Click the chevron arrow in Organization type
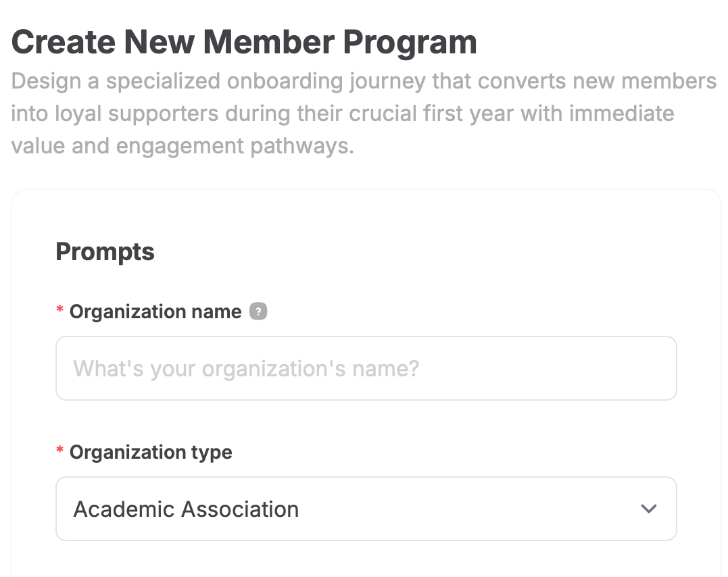 tap(648, 509)
